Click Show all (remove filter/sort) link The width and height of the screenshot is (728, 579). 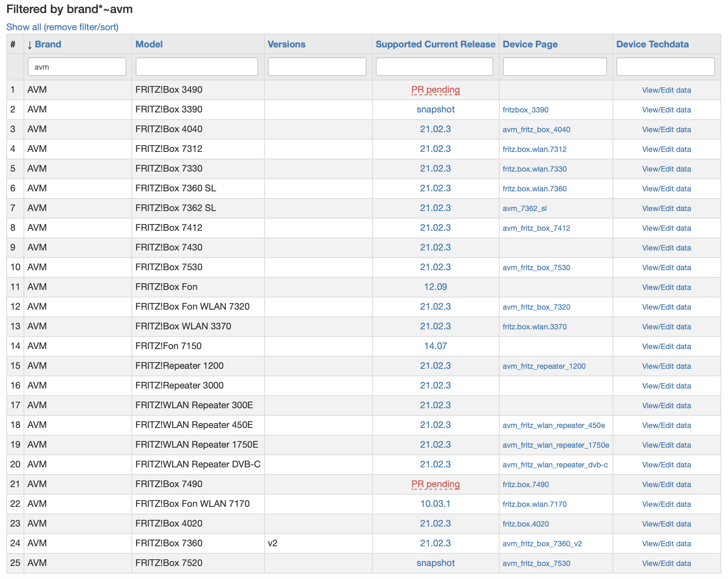(x=62, y=27)
